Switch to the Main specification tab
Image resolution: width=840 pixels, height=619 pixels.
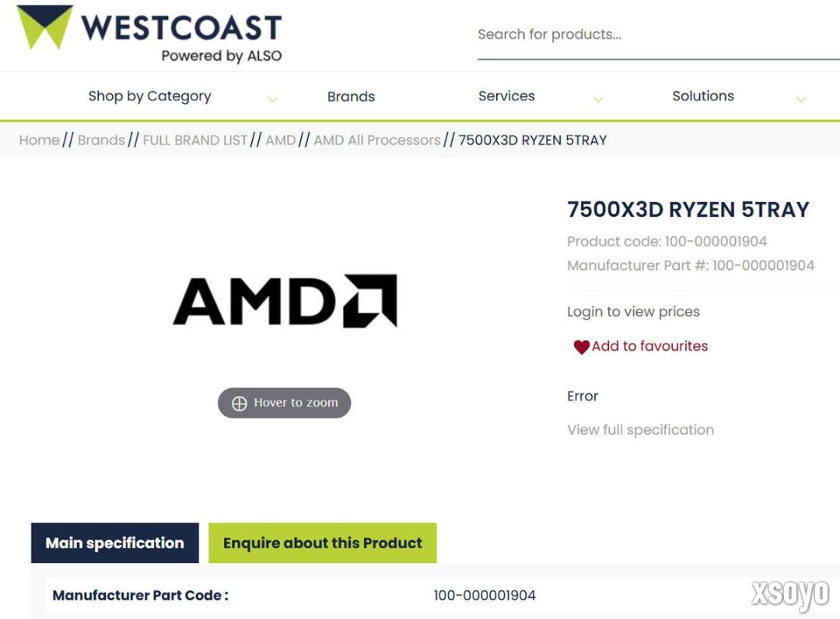(114, 543)
